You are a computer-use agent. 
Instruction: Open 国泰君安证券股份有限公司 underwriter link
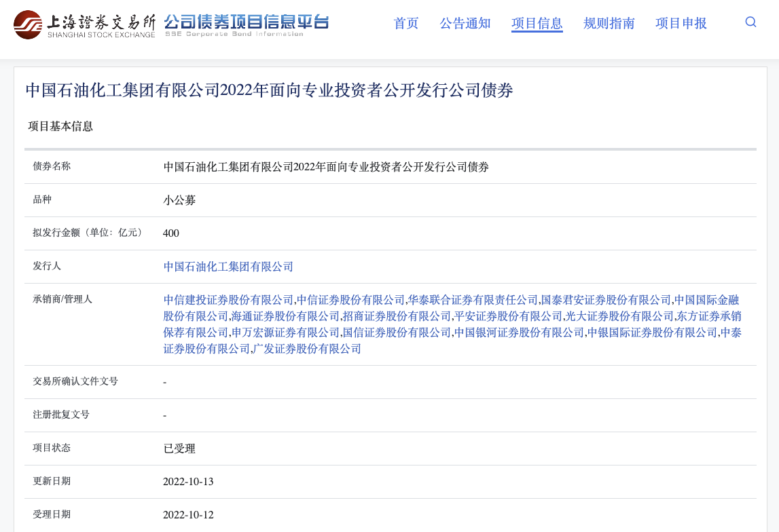606,300
